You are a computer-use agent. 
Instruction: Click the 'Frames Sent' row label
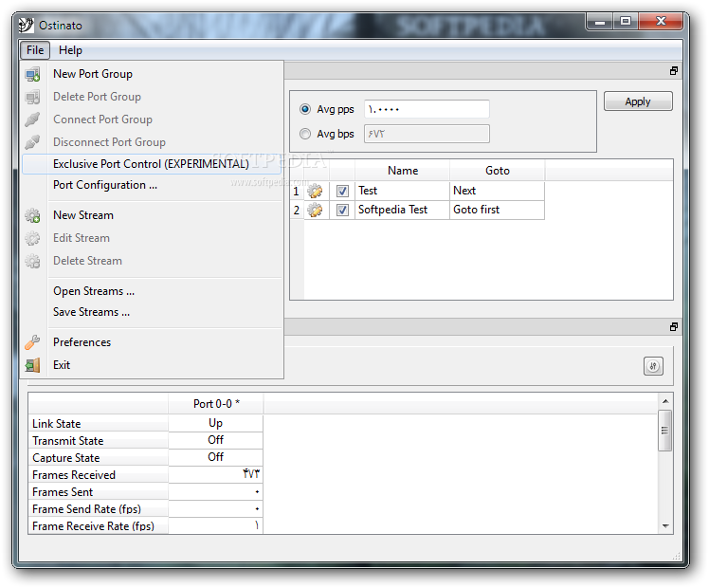click(x=99, y=492)
